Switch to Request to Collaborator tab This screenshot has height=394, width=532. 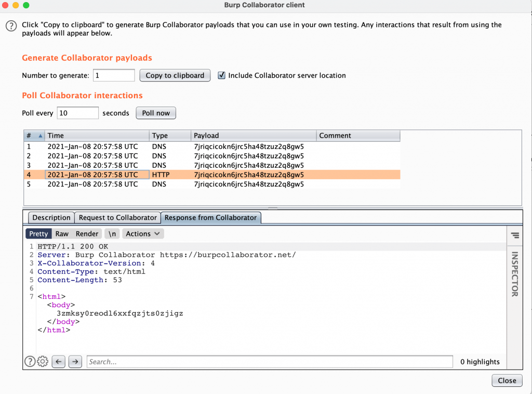[x=118, y=217]
